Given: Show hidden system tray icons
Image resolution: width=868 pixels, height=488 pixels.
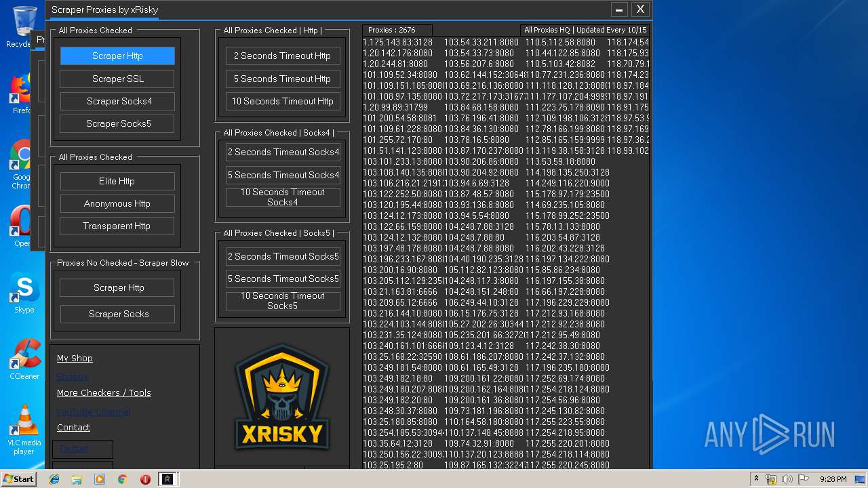Looking at the screenshot, I should [x=756, y=479].
